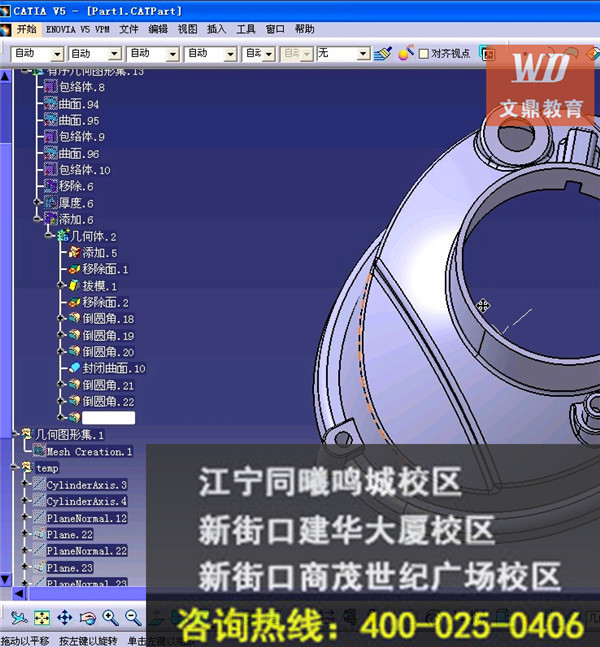Open the 视图 menu
The height and width of the screenshot is (647, 600).
tap(187, 29)
